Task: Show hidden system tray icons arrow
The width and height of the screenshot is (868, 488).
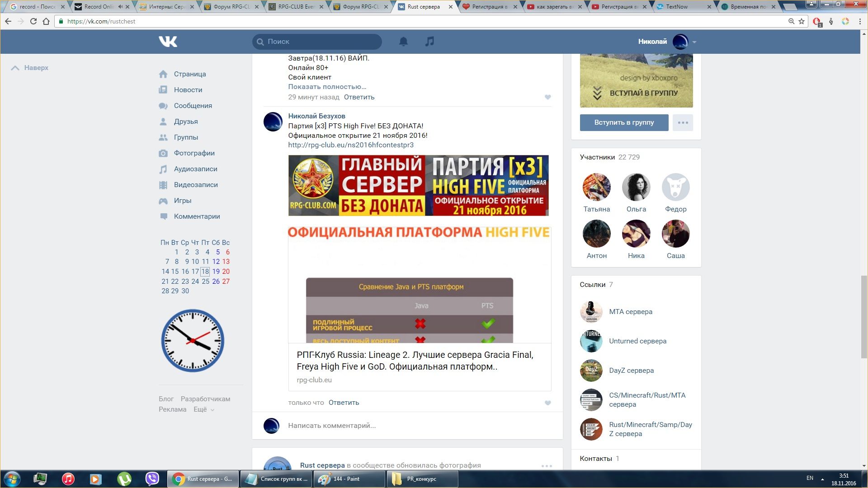Action: click(x=822, y=479)
